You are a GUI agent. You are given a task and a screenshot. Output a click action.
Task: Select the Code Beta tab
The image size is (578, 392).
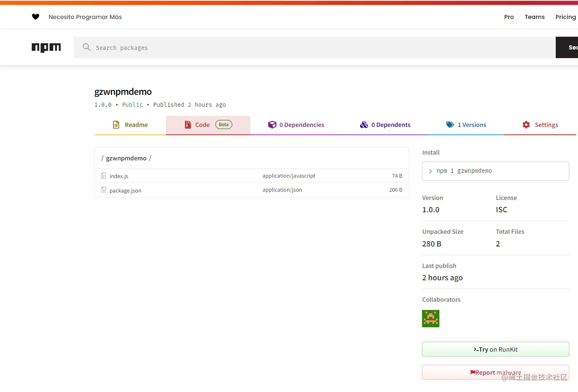coord(208,125)
